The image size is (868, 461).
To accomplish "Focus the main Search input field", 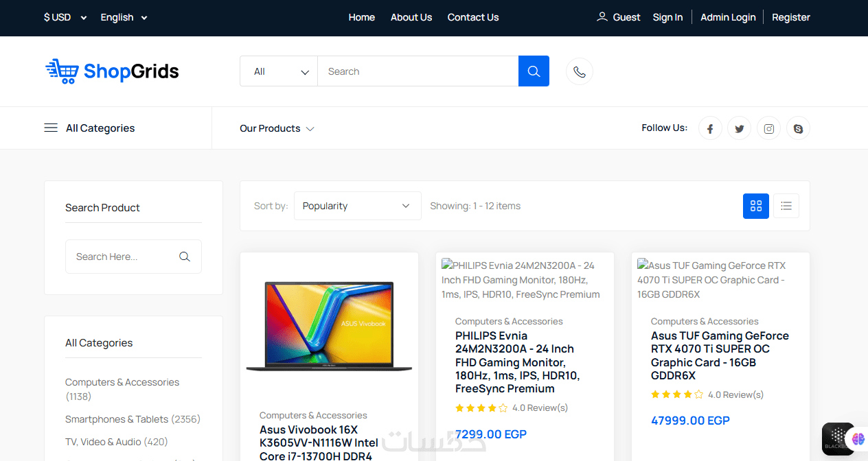I will tap(418, 71).
